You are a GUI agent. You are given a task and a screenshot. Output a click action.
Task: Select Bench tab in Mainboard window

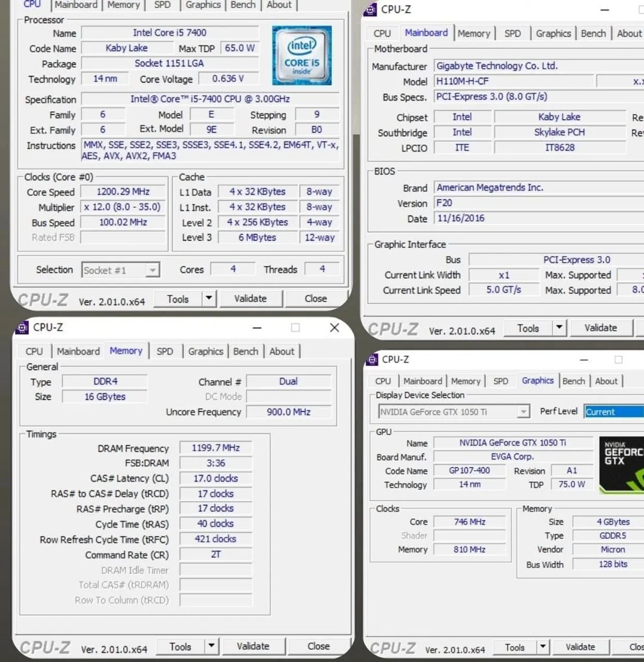pos(593,33)
